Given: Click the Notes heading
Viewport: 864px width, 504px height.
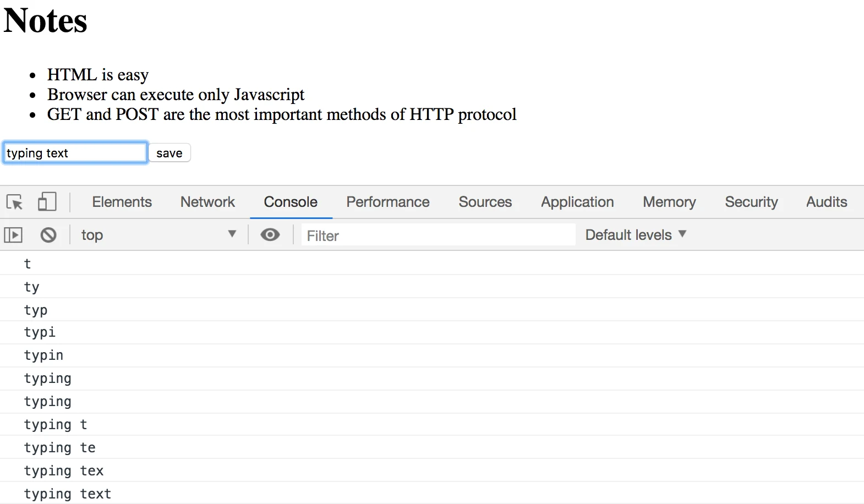Looking at the screenshot, I should pyautogui.click(x=45, y=20).
